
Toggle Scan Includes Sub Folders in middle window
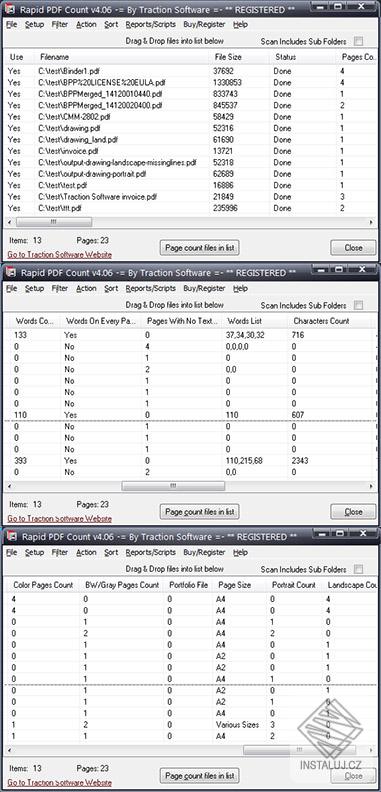[358, 305]
